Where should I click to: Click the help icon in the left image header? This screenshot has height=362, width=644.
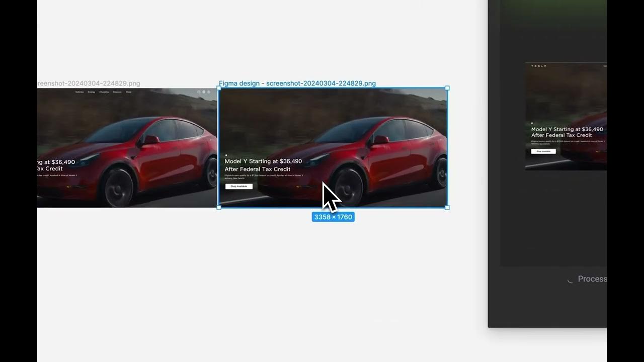coord(199,92)
